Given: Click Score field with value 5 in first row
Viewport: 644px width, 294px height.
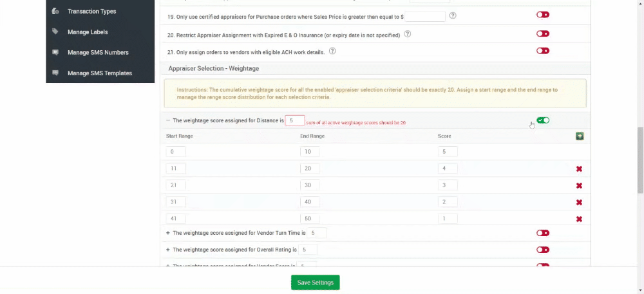Looking at the screenshot, I should tap(448, 152).
